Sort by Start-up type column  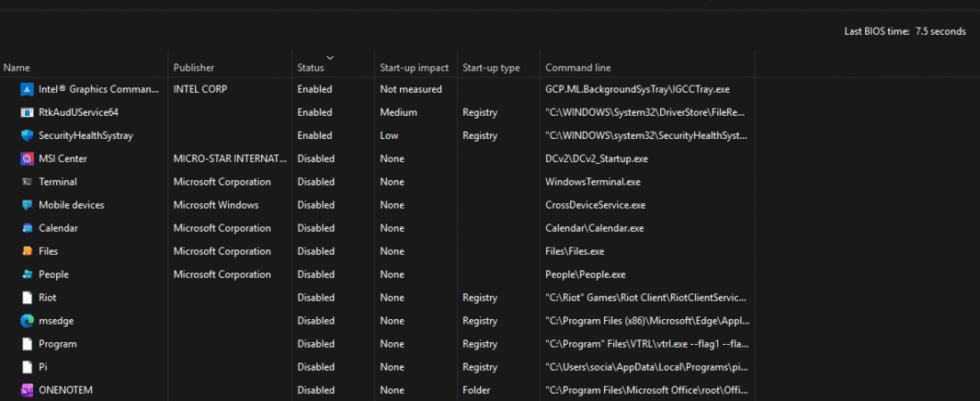[x=491, y=68]
